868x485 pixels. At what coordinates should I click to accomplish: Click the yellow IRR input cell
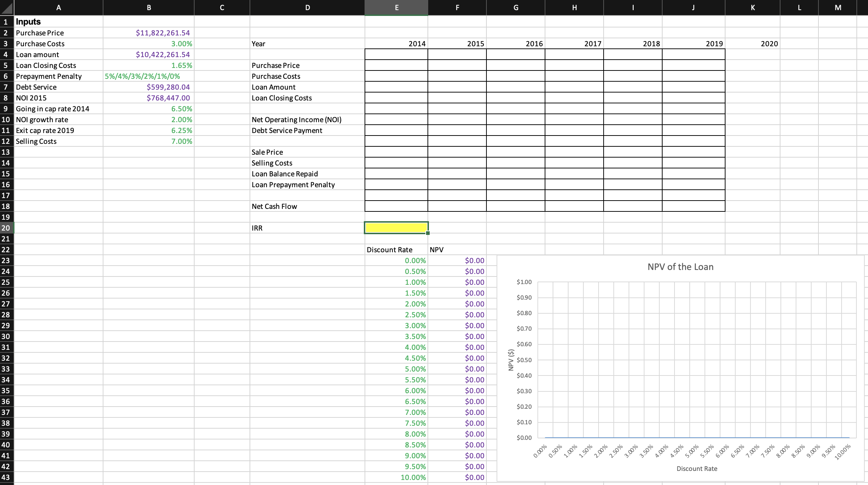(x=396, y=228)
